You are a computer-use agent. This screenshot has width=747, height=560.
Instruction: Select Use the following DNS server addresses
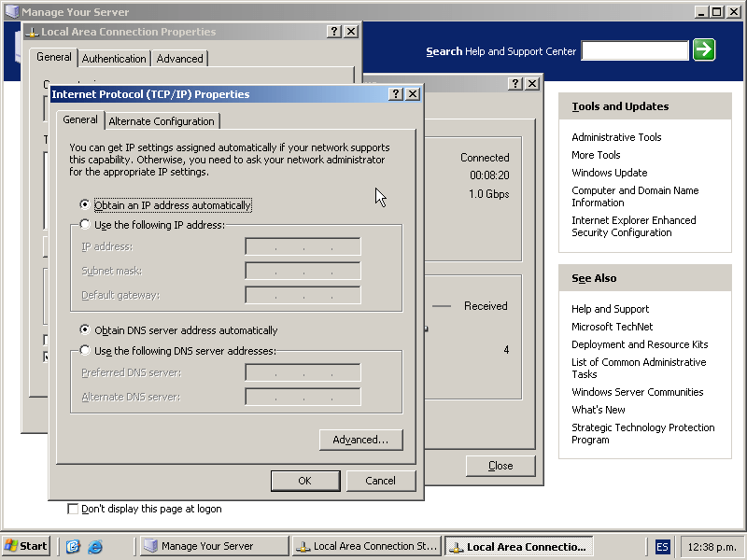click(86, 351)
